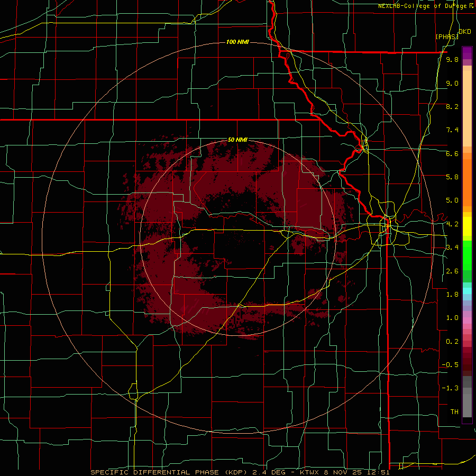Click the 7.4 color scale value

click(x=452, y=130)
